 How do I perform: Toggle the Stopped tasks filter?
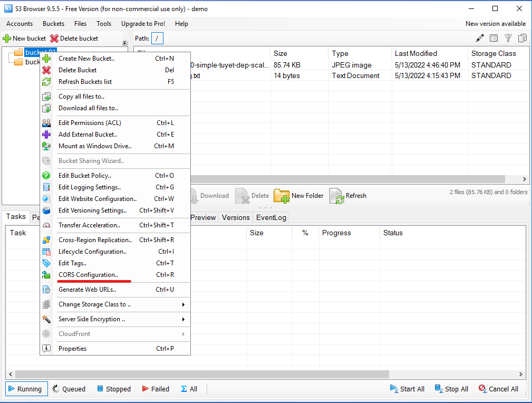click(114, 389)
